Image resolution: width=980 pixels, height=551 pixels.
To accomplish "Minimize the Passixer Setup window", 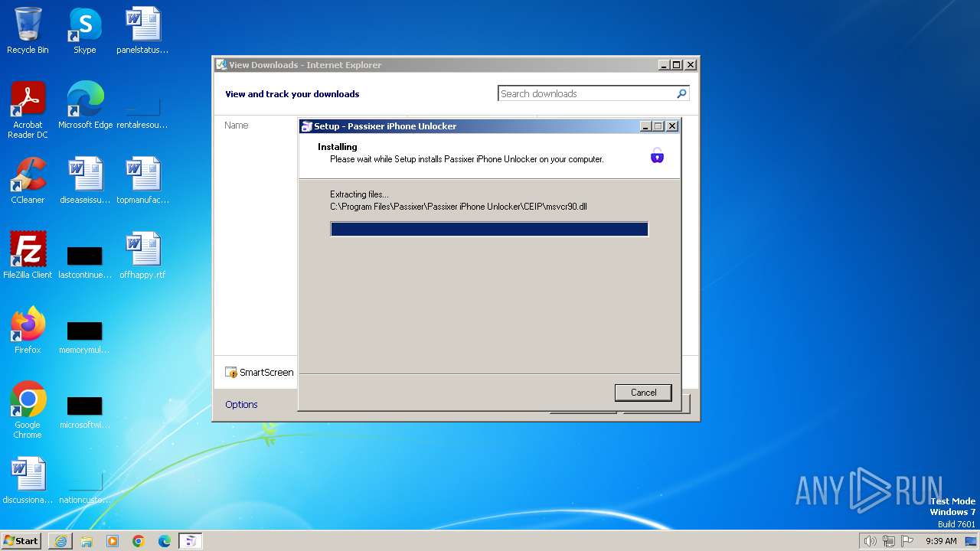I will [x=645, y=126].
